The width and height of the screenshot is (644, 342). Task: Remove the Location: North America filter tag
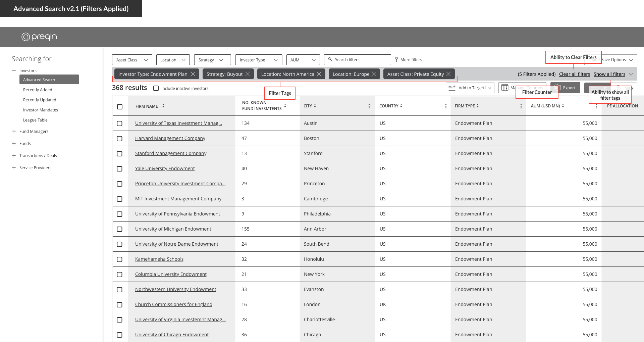pos(319,74)
